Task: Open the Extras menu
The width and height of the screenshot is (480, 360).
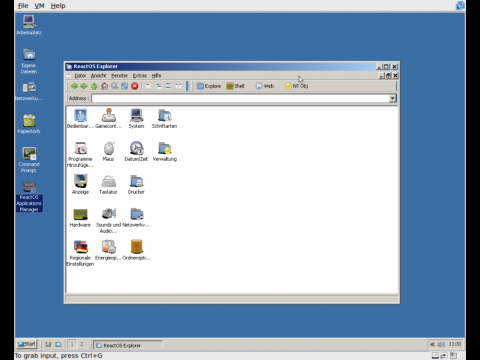Action: (x=140, y=76)
